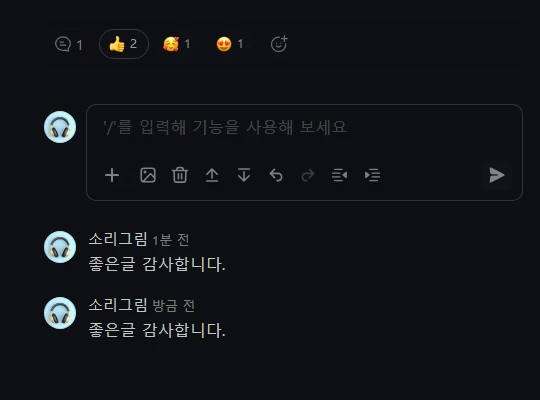540x400 pixels.
Task: Move block down with the down-arrow icon
Action: pos(244,175)
